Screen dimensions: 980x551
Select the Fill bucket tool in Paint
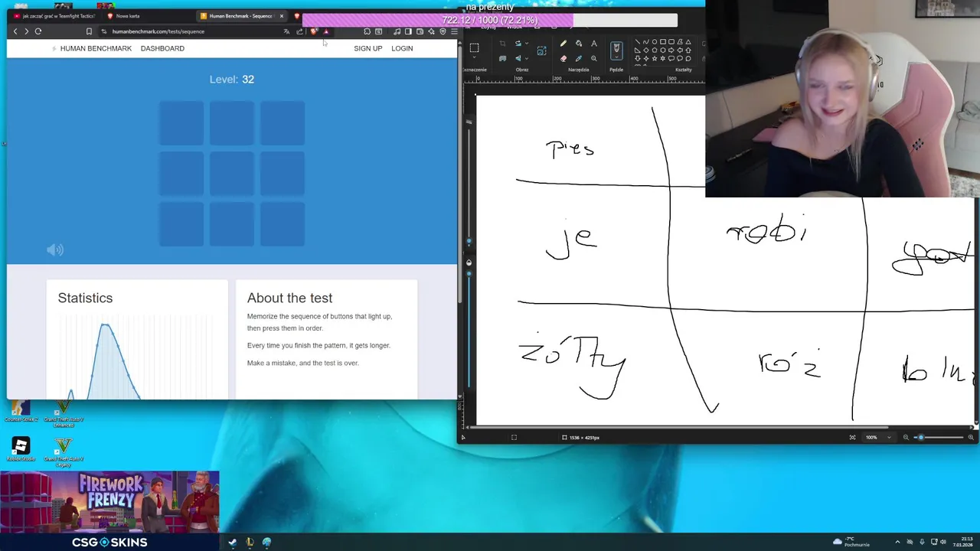(579, 44)
